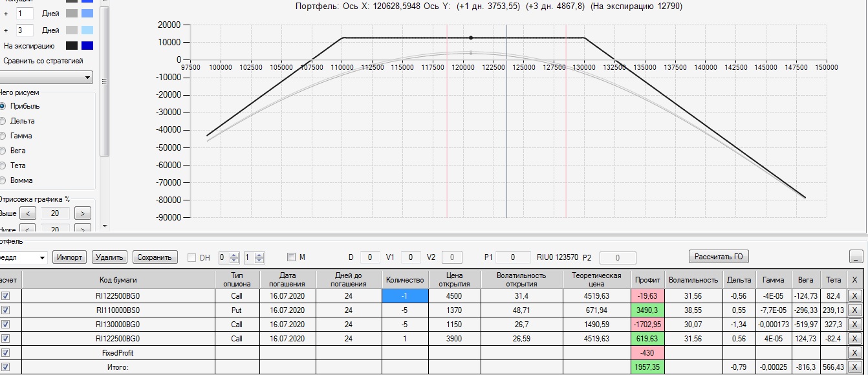This screenshot has height=375, width=868.
Task: Pick the dark blue swatch for На экспирацию
Action: [x=87, y=46]
